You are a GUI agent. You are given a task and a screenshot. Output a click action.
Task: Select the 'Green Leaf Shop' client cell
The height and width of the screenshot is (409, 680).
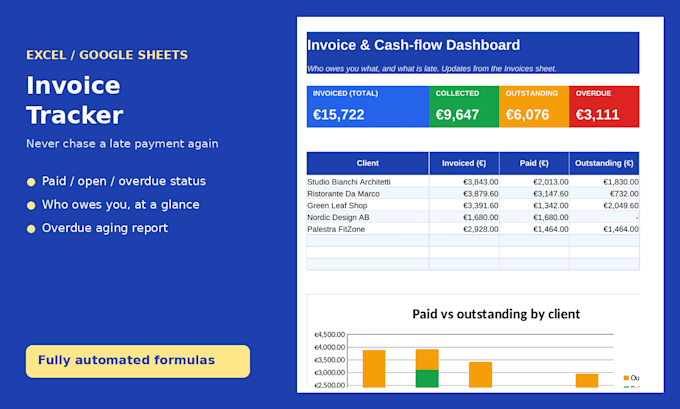click(368, 205)
